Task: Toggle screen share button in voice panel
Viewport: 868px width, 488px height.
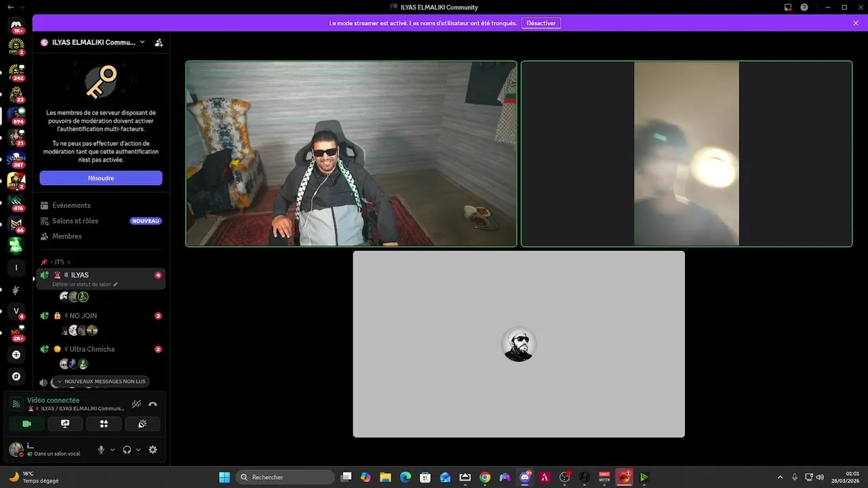Action: (65, 424)
